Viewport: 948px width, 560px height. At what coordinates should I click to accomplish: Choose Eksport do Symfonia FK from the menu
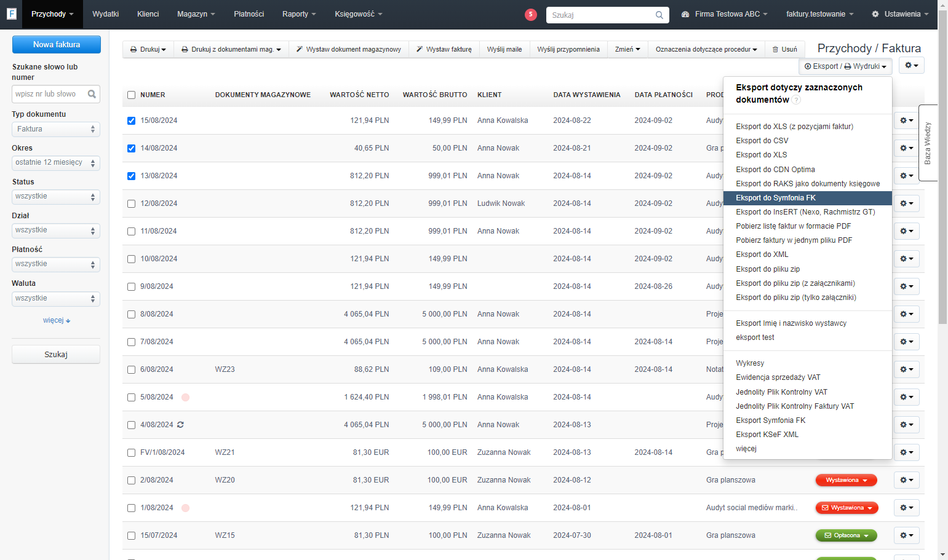(808, 198)
